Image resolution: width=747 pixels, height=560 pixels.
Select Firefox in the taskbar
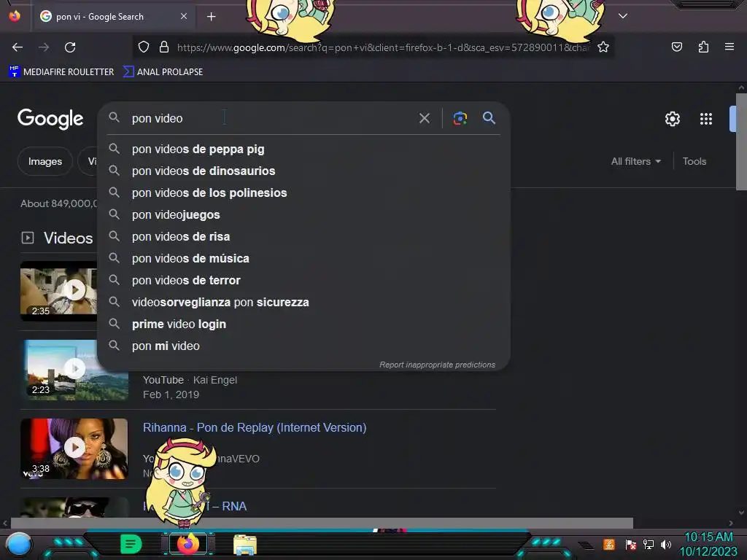[188, 544]
